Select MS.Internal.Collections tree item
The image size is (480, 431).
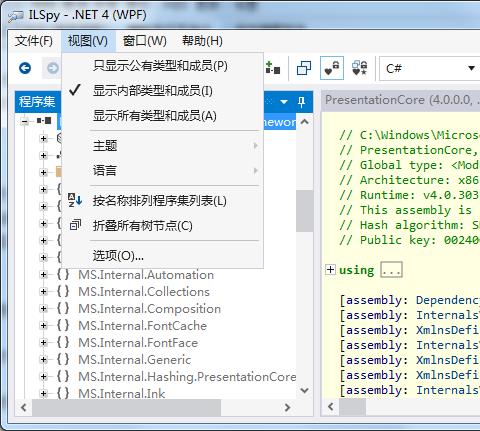pos(144,292)
